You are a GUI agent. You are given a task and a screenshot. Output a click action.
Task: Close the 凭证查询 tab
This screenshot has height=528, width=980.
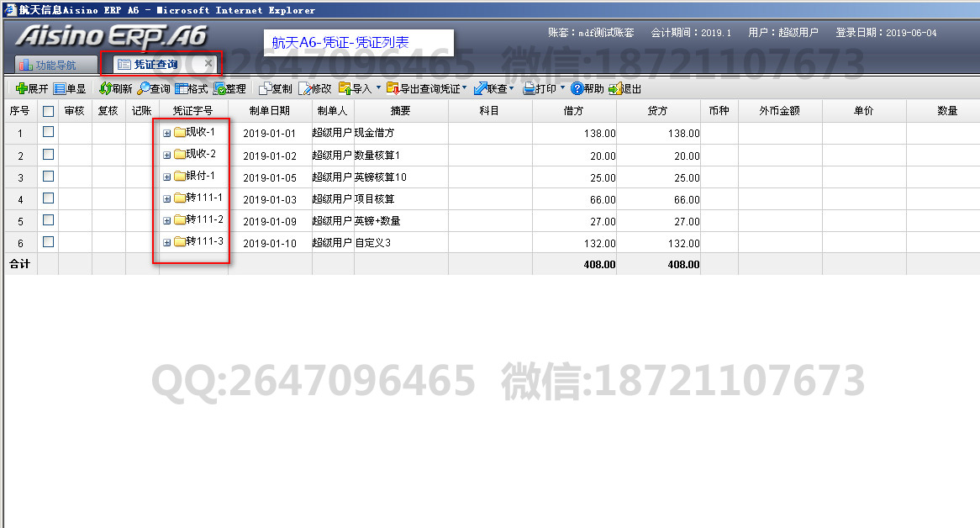pyautogui.click(x=208, y=63)
